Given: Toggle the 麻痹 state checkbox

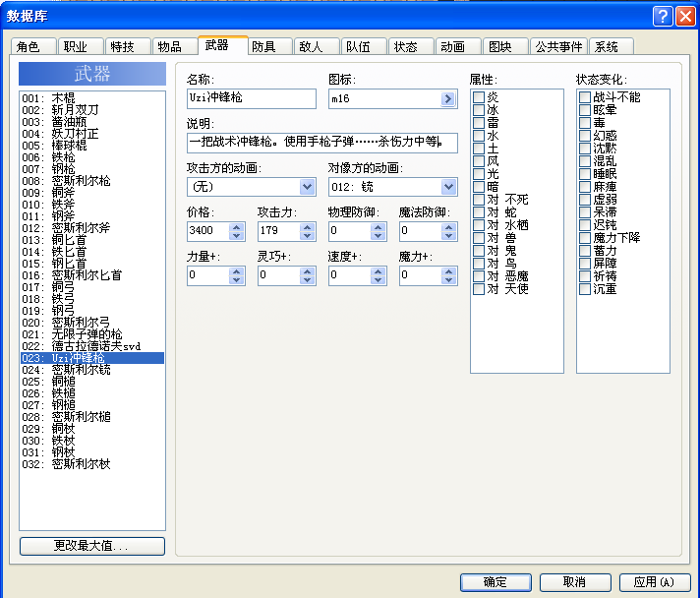Looking at the screenshot, I should [x=585, y=187].
